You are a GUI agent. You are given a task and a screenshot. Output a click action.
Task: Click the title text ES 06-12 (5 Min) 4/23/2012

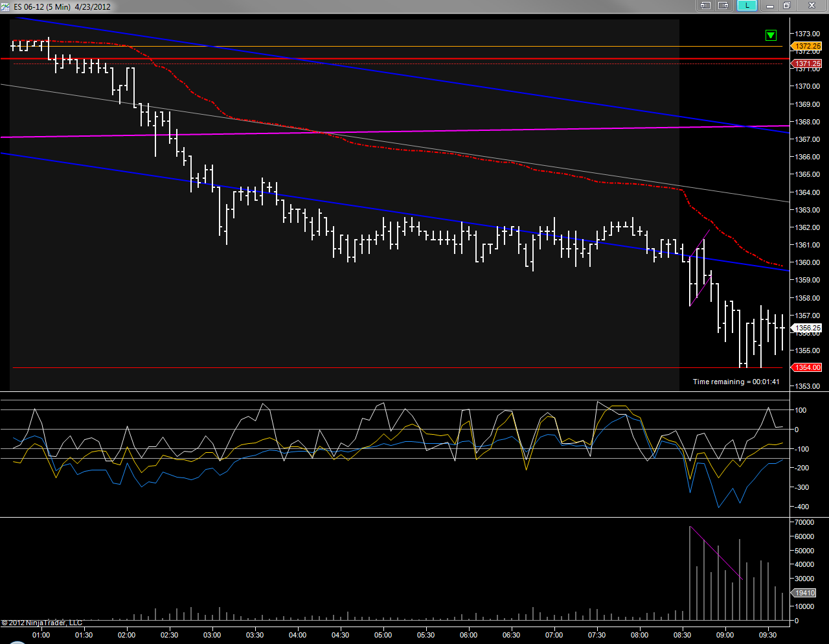pos(62,7)
